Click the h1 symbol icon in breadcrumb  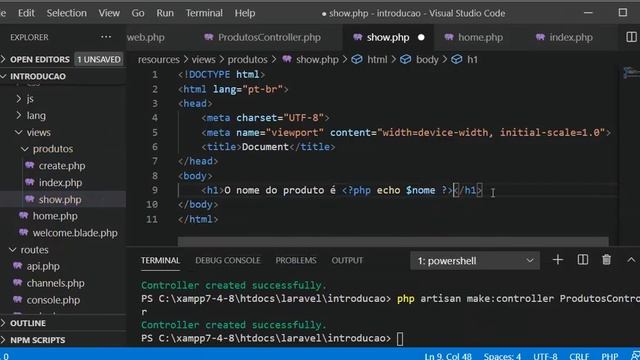pos(456,59)
